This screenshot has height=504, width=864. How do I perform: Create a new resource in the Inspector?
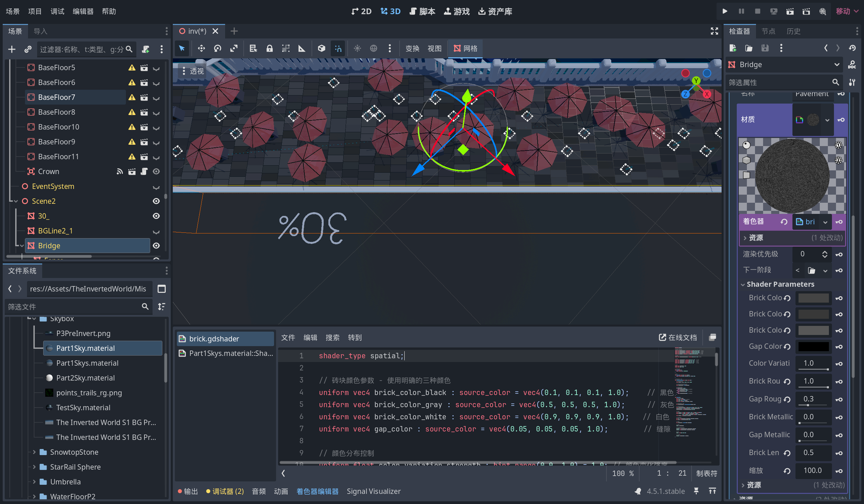[733, 48]
